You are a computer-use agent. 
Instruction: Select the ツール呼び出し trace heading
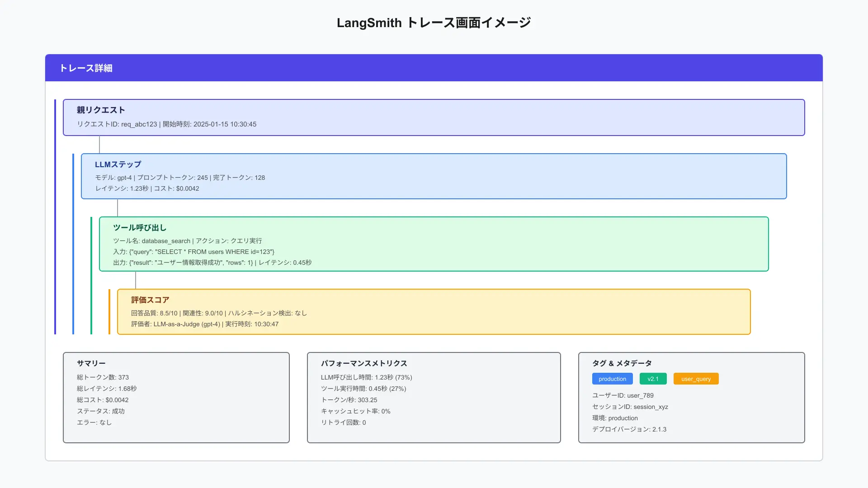(140, 228)
